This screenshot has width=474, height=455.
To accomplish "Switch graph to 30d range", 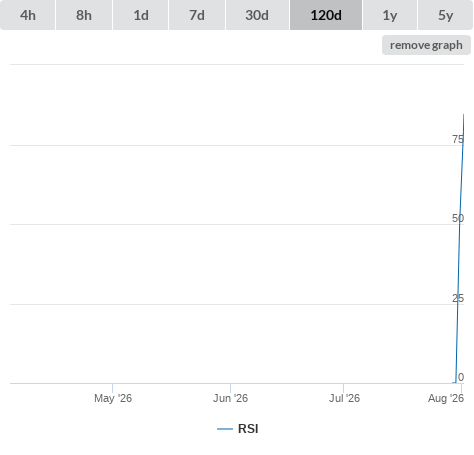I will pyautogui.click(x=257, y=15).
